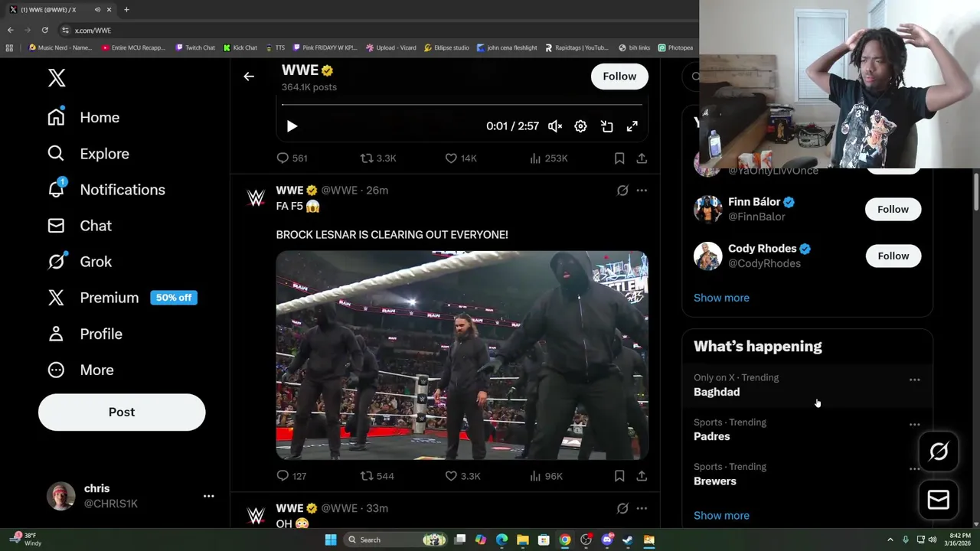The image size is (980, 551).
Task: Follow Finn Bálor
Action: tap(893, 209)
